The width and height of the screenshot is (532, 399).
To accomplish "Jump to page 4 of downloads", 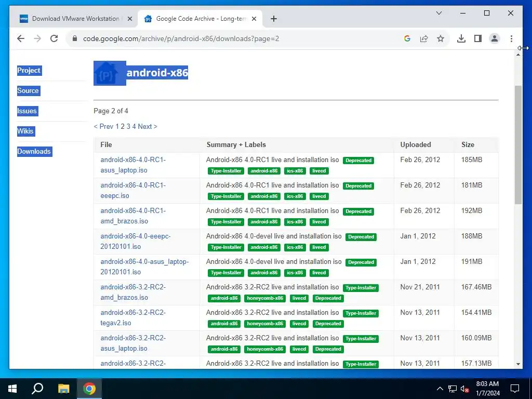I will click(x=134, y=126).
